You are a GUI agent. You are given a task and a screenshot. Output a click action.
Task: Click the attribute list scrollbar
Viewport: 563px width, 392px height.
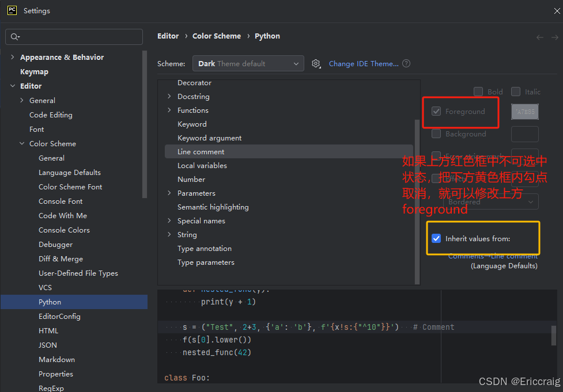click(417, 201)
